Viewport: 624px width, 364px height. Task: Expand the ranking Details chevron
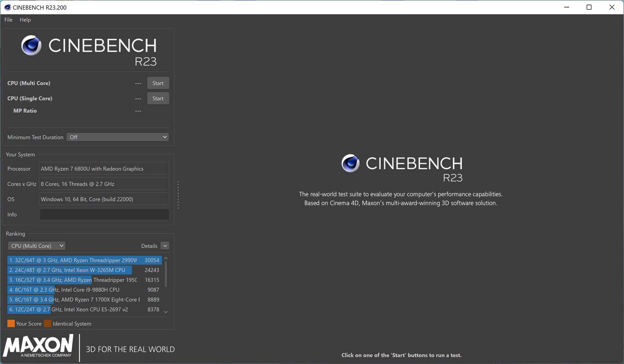tap(165, 246)
